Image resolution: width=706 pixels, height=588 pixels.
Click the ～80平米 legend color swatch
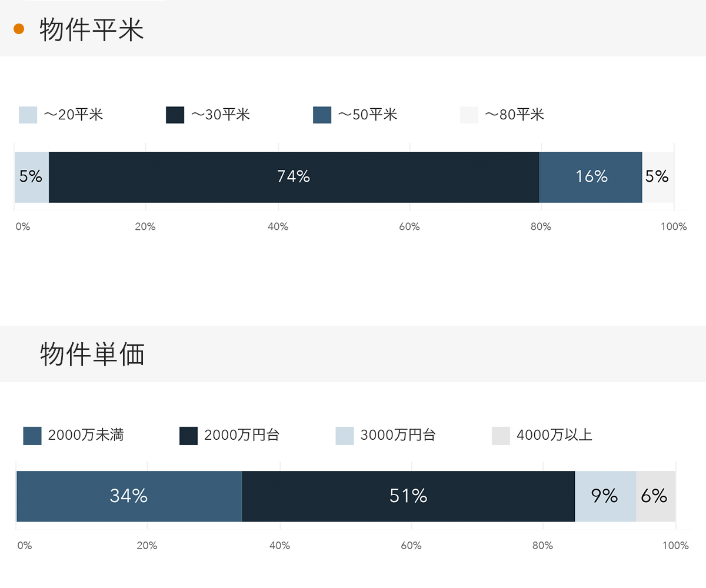click(x=469, y=115)
